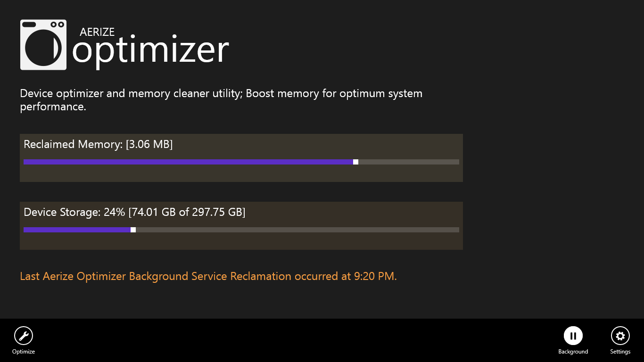Image resolution: width=644 pixels, height=362 pixels.
Task: Click the Settings label text
Action: click(620, 351)
